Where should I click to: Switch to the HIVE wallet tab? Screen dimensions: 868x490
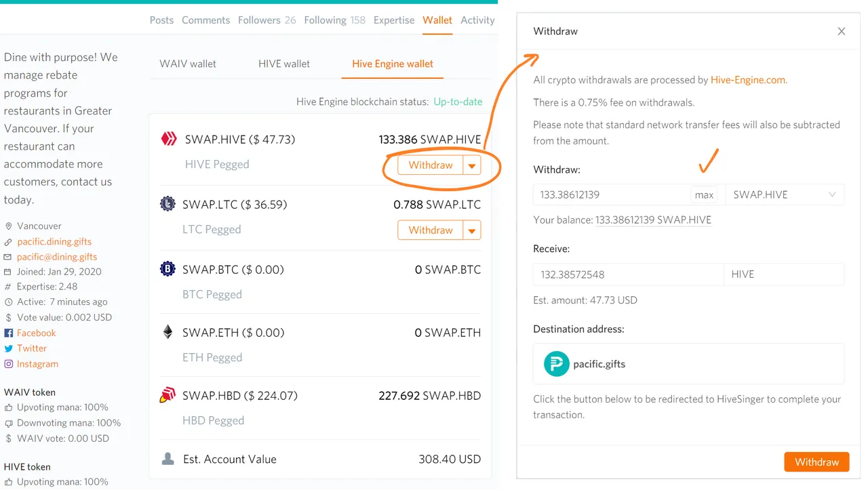284,64
